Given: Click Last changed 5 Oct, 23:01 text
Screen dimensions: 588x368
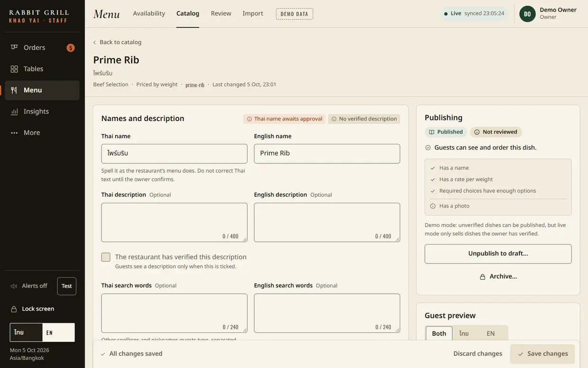Looking at the screenshot, I should 244,85.
